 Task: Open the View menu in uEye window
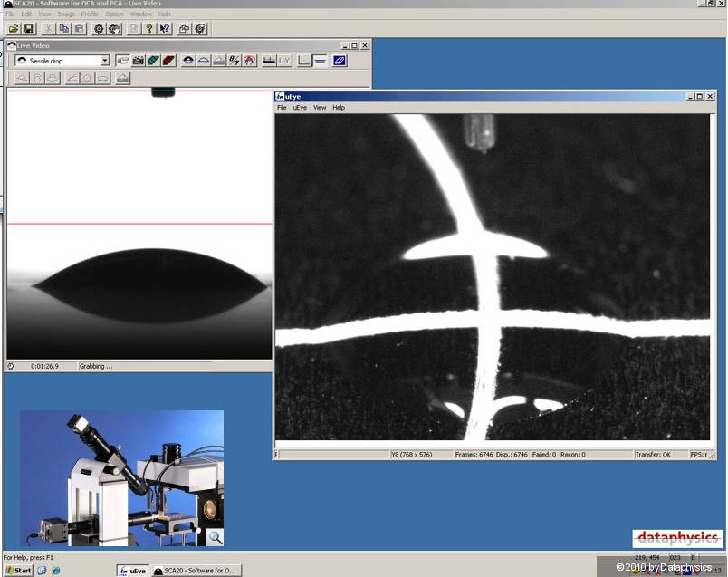pyautogui.click(x=320, y=108)
